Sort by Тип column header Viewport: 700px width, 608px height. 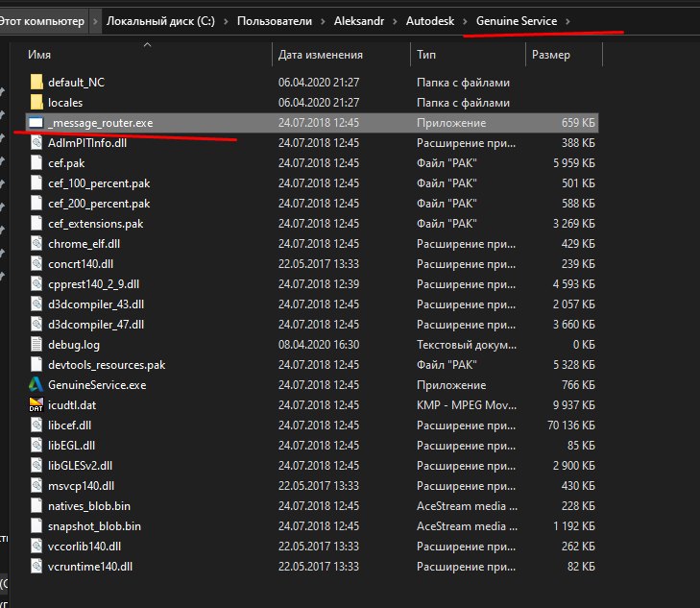[x=426, y=55]
